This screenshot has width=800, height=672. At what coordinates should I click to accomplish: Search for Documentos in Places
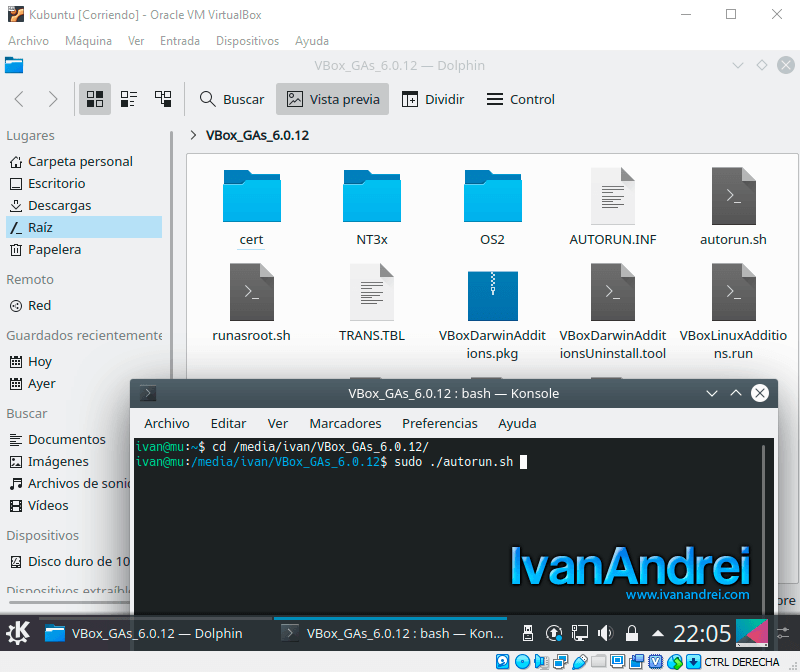tap(69, 439)
